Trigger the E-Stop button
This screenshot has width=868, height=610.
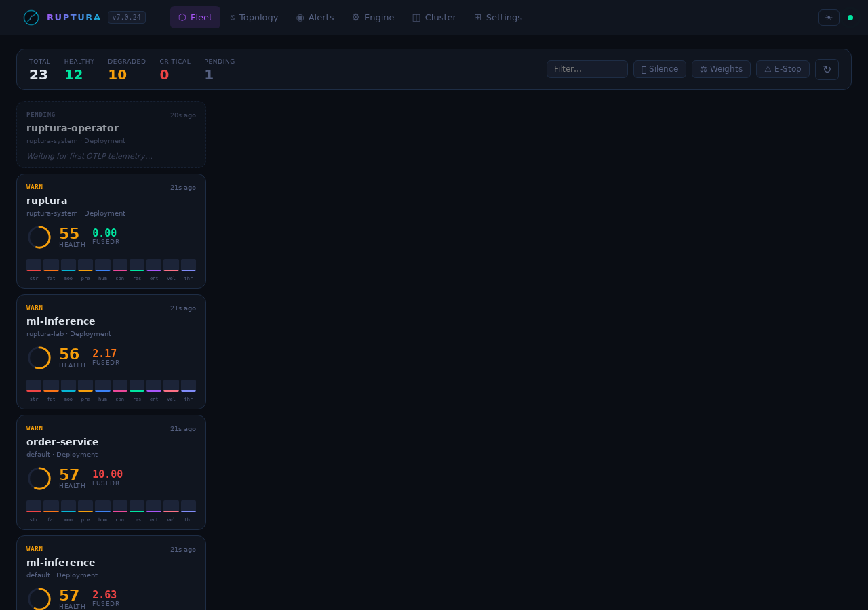coord(783,69)
